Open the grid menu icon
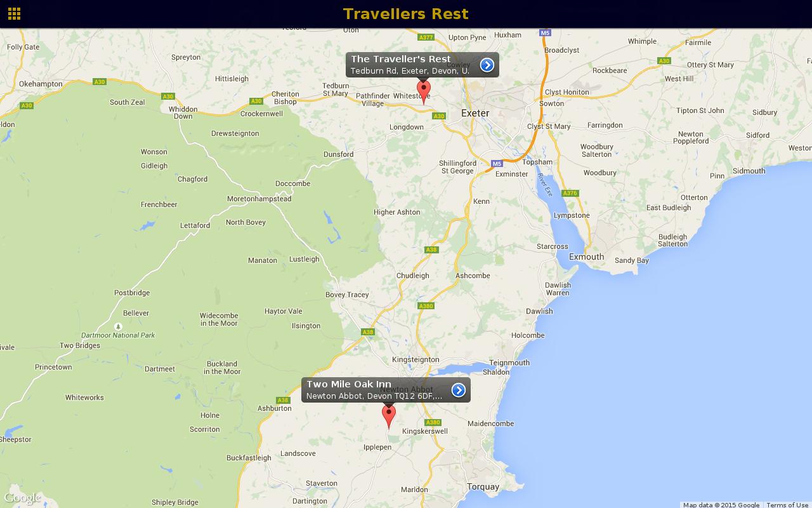The image size is (812, 508). pyautogui.click(x=14, y=14)
